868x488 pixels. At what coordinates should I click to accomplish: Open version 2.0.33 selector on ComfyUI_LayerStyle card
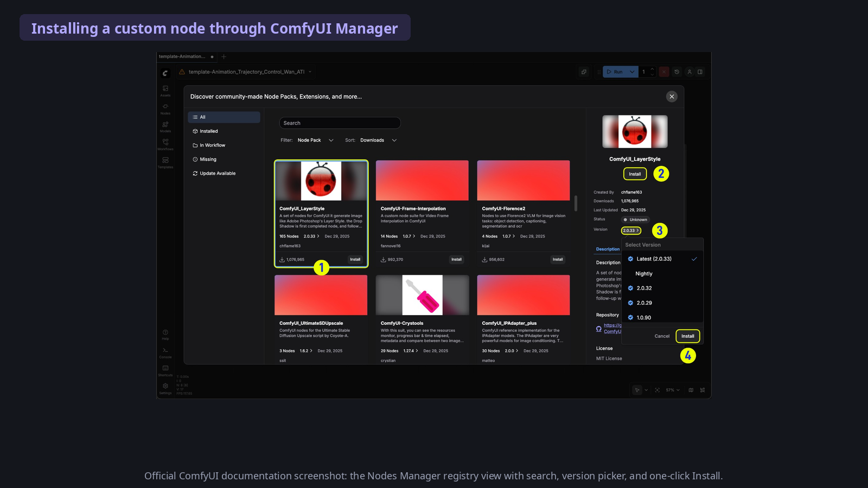coord(311,236)
